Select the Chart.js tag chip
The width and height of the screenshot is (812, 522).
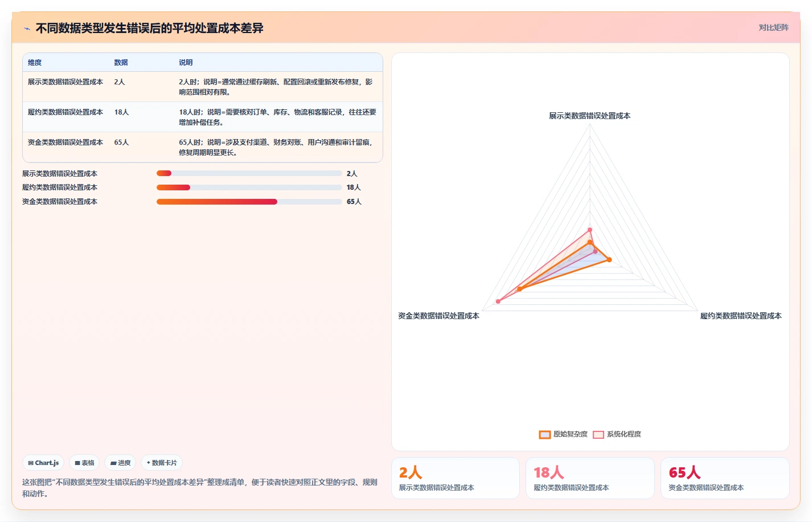pyautogui.click(x=44, y=463)
